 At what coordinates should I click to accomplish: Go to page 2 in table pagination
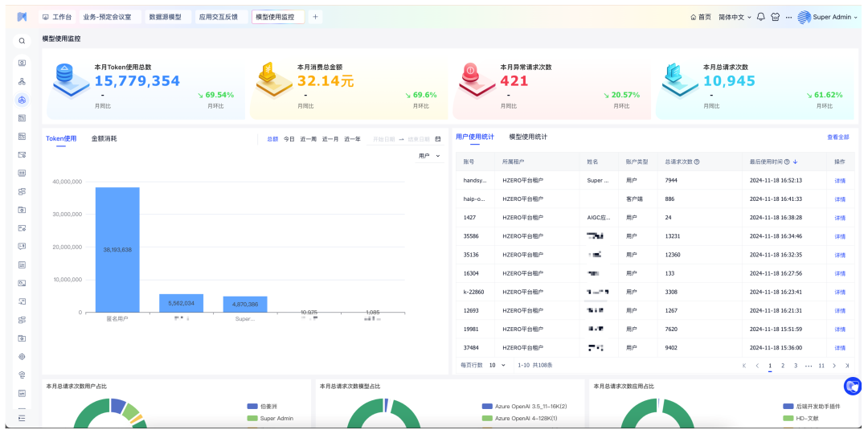click(783, 366)
